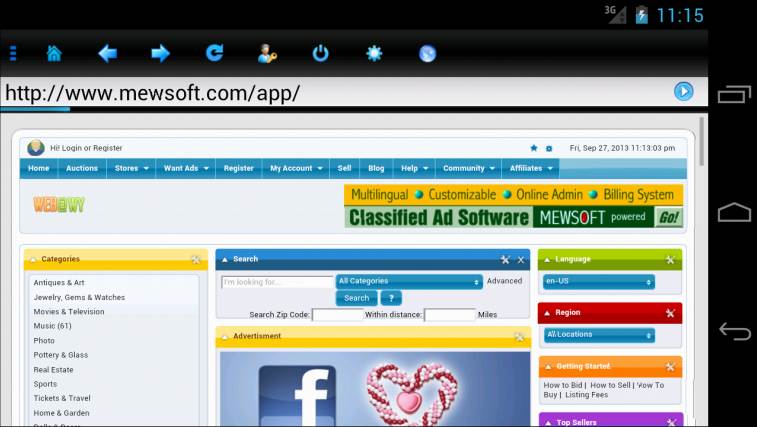Open the How to Bid link
757x427 pixels.
pos(563,385)
